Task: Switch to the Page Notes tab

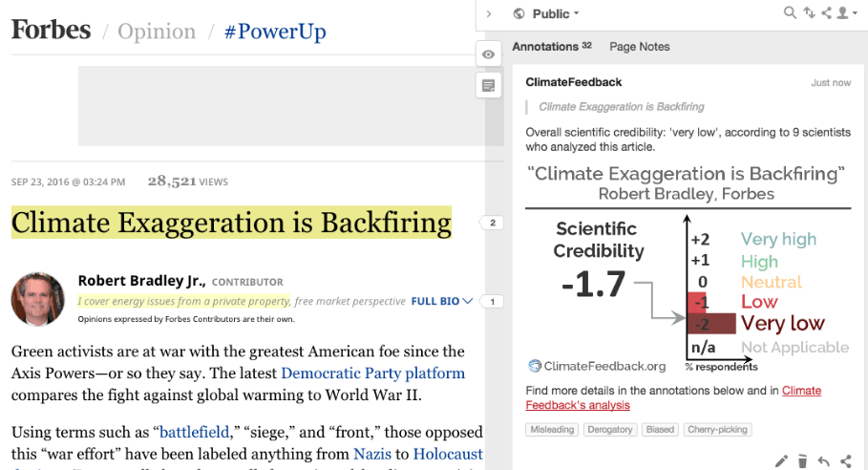Action: pyautogui.click(x=640, y=47)
